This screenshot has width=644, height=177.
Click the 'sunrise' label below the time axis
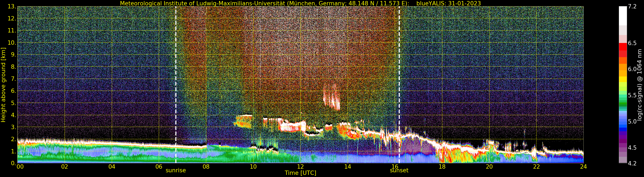click(x=176, y=171)
